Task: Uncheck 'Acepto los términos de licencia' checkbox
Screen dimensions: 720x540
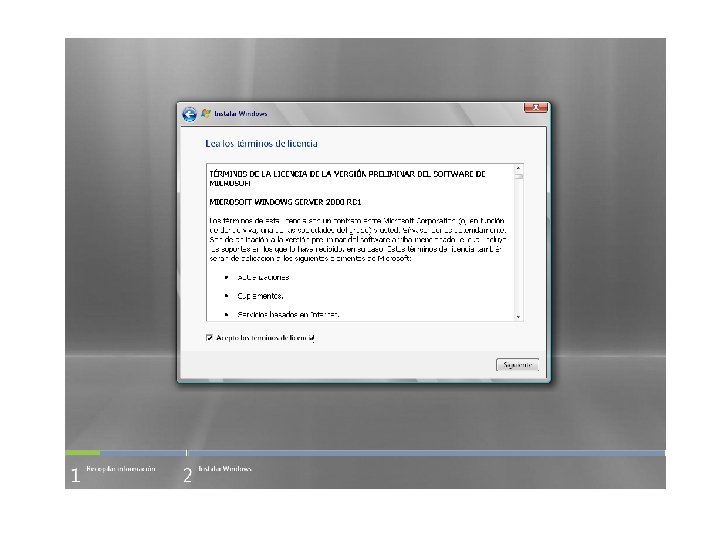Action: pos(209,338)
